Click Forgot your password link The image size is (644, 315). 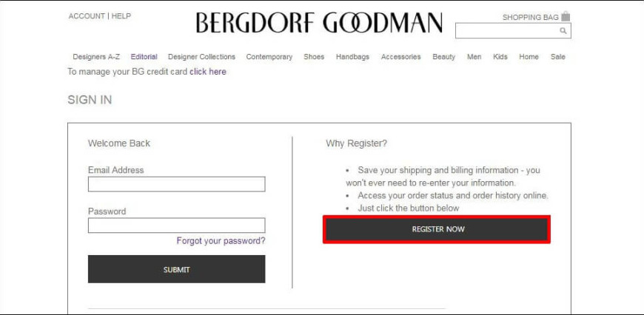point(221,241)
